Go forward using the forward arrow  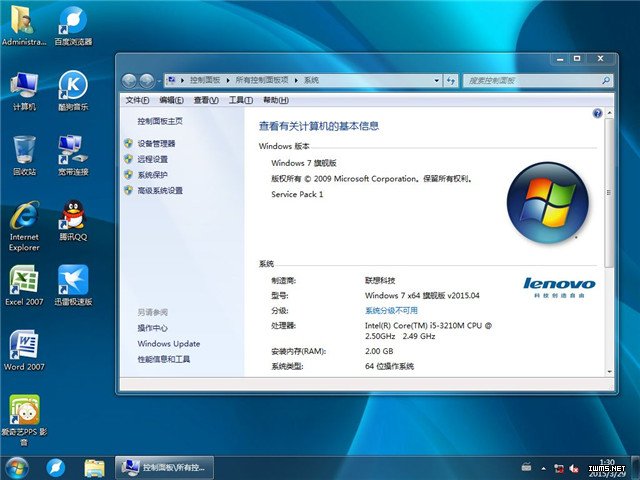(x=147, y=81)
